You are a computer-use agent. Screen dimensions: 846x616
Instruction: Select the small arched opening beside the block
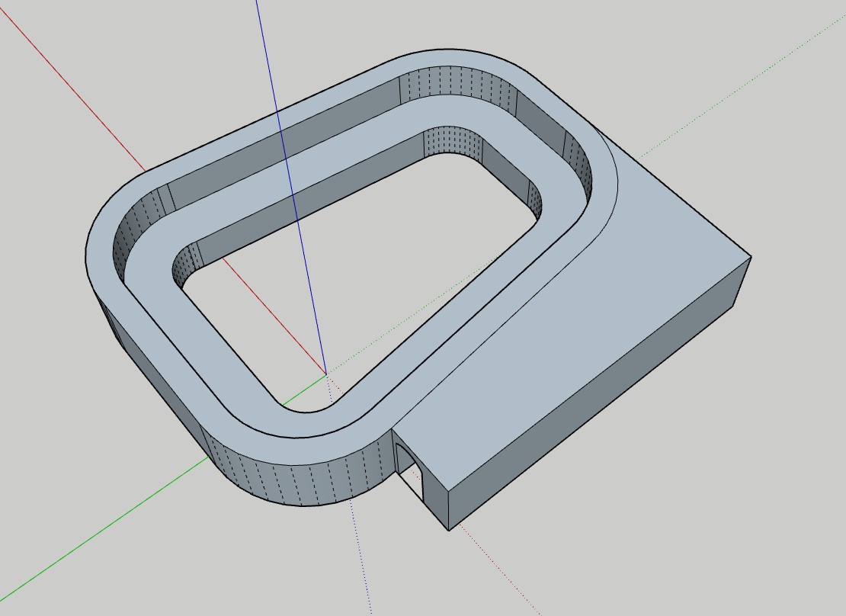pyautogui.click(x=409, y=471)
